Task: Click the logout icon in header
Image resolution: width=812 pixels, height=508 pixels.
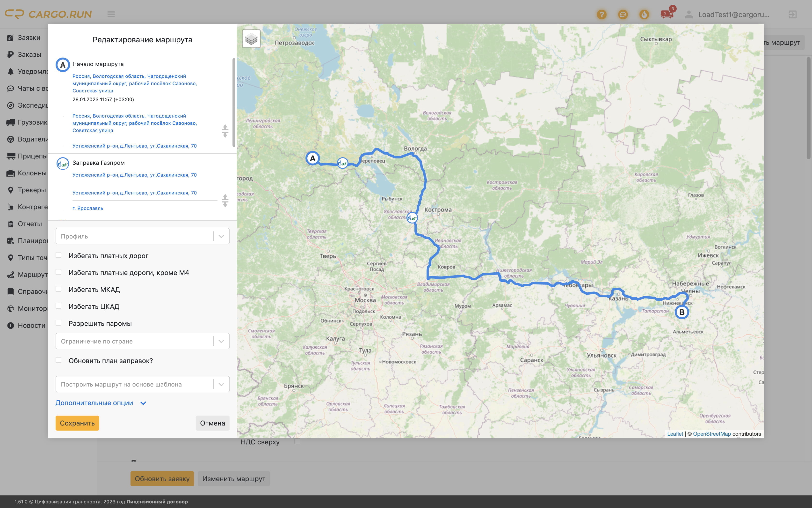Action: click(x=792, y=15)
